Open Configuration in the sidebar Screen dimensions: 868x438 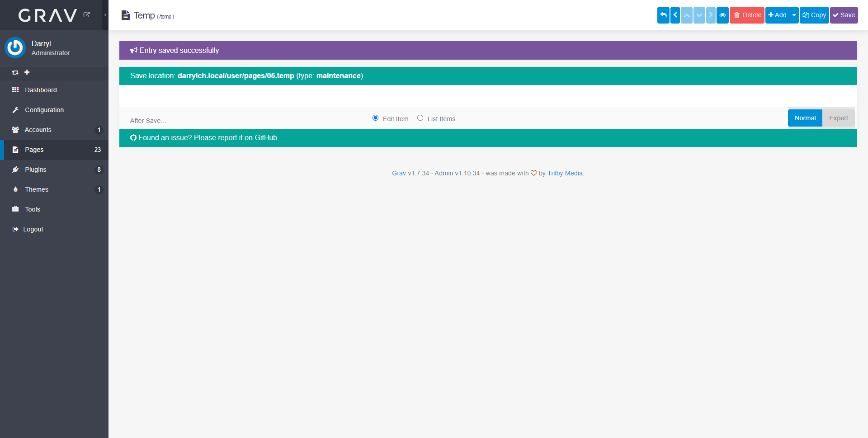[x=54, y=110]
